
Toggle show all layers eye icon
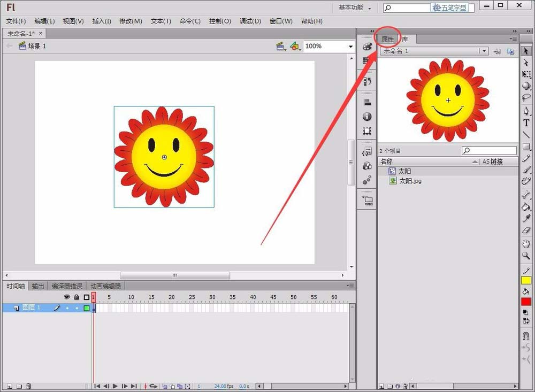[x=67, y=297]
